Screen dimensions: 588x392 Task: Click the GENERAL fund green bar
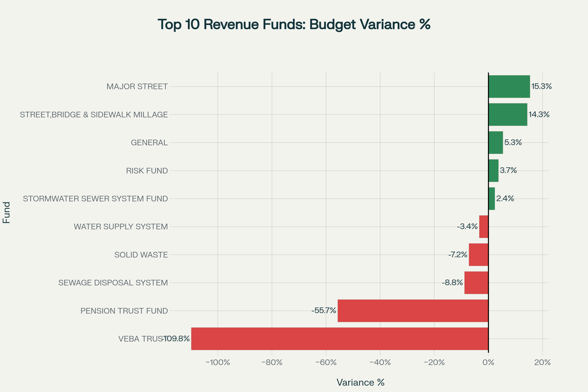click(x=495, y=143)
